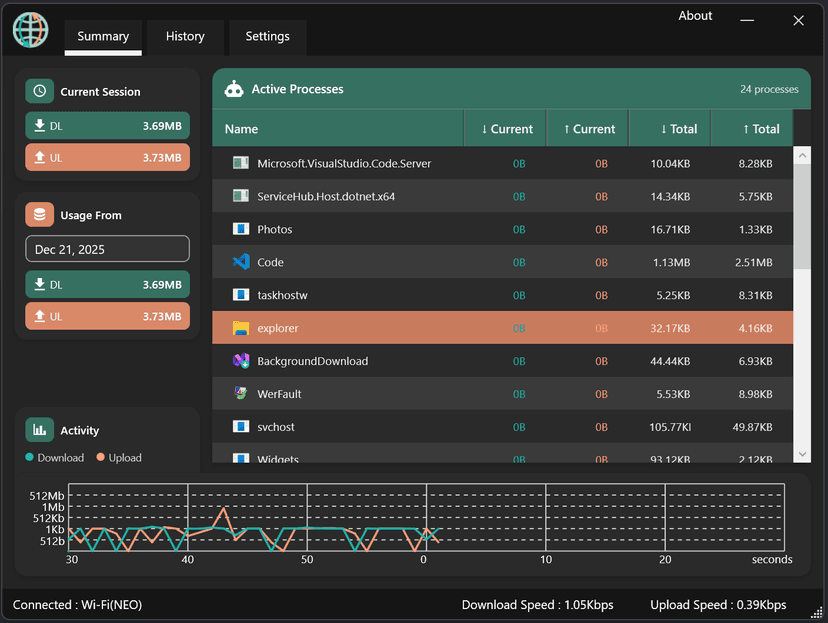Select the Code process name

coord(270,262)
